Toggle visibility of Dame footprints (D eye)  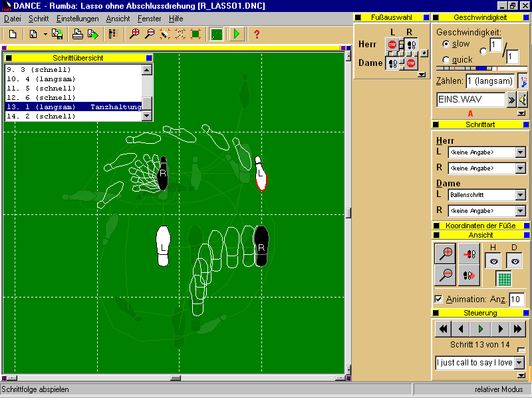click(x=515, y=261)
